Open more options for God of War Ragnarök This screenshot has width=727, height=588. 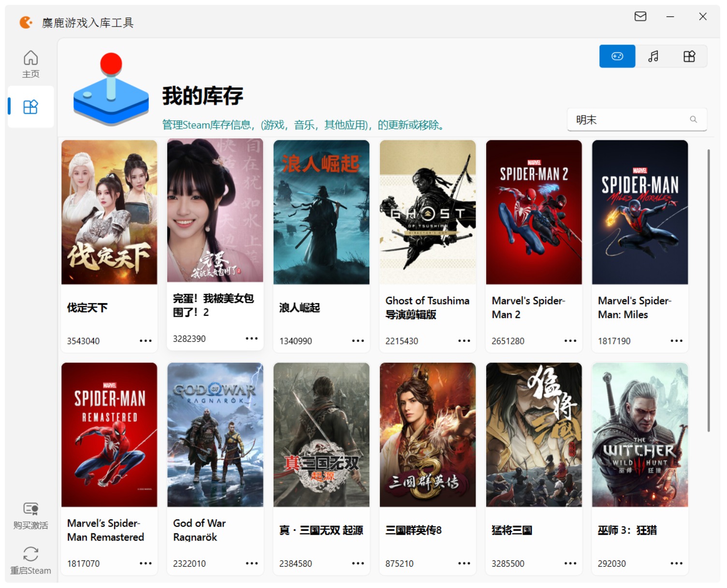pos(252,563)
